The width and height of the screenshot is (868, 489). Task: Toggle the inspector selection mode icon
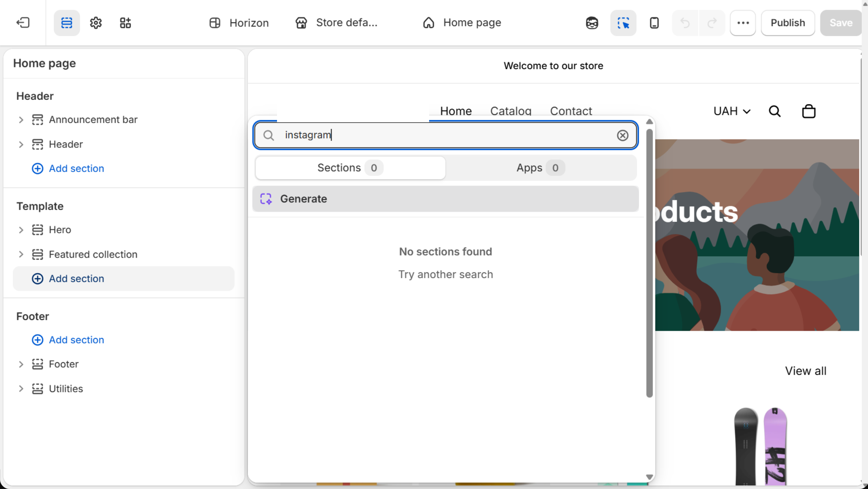[x=623, y=23]
